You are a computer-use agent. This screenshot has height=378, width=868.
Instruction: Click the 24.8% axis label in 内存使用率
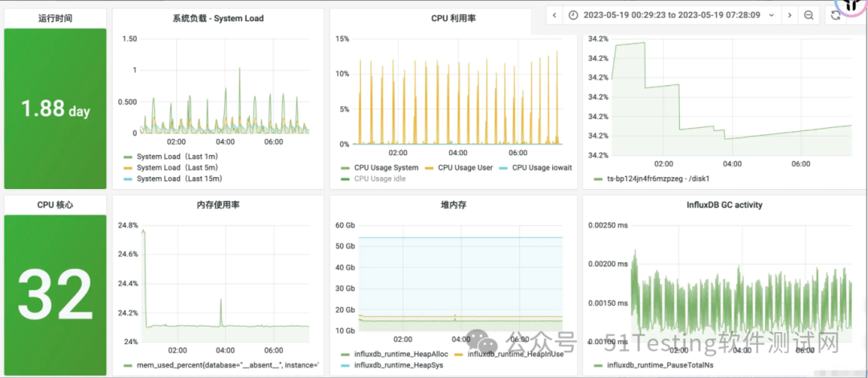coord(128,225)
